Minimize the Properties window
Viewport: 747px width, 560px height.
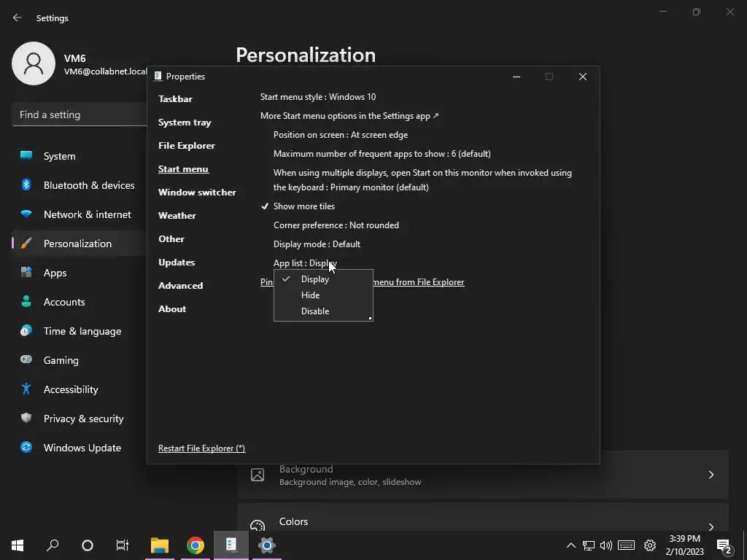(516, 77)
